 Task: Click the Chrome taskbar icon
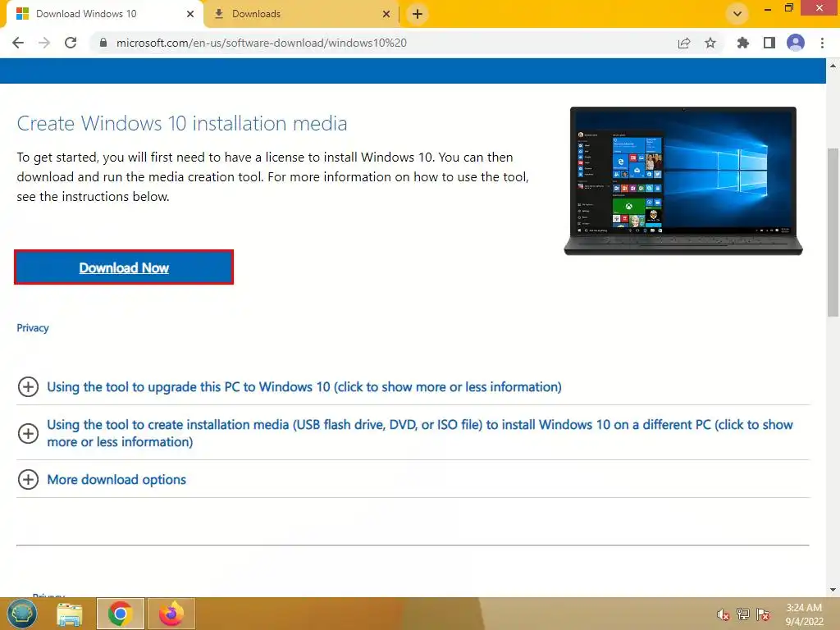pyautogui.click(x=120, y=614)
